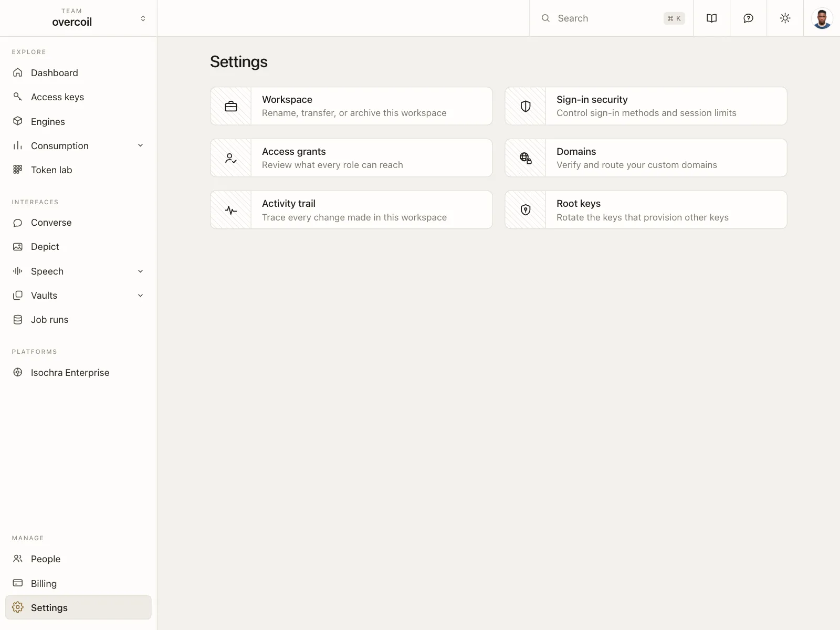Click the Activity trail pulse icon
The image size is (840, 630).
[231, 210]
